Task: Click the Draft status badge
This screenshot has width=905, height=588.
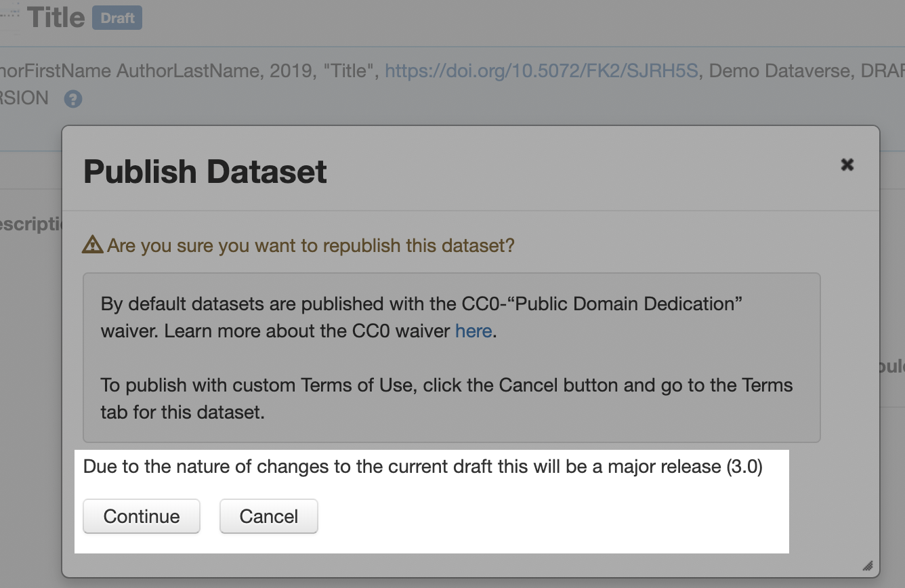Action: pos(117,18)
